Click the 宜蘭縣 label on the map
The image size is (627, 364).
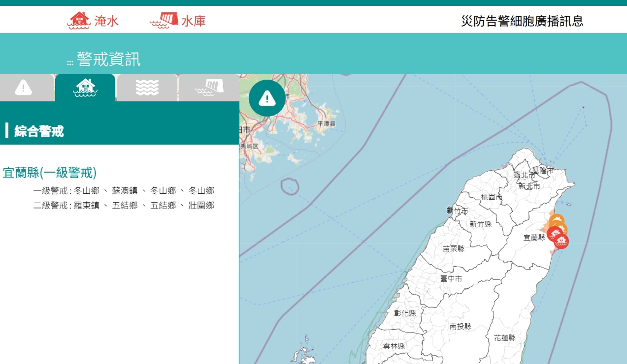coord(534,237)
